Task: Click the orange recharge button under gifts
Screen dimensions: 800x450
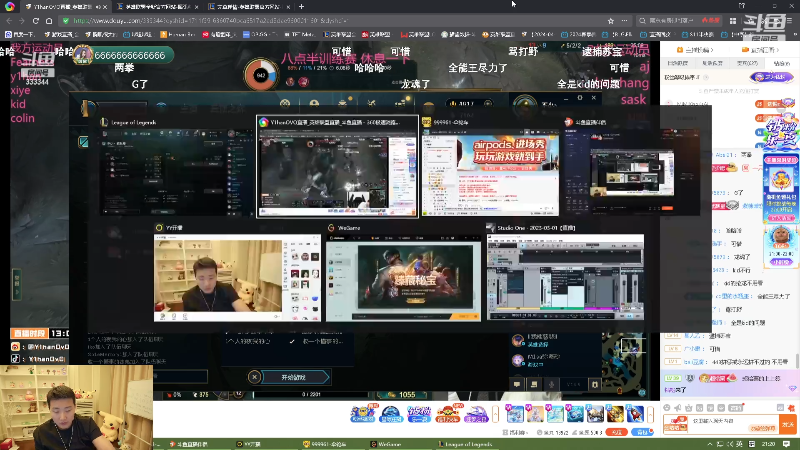Action: tap(617, 432)
